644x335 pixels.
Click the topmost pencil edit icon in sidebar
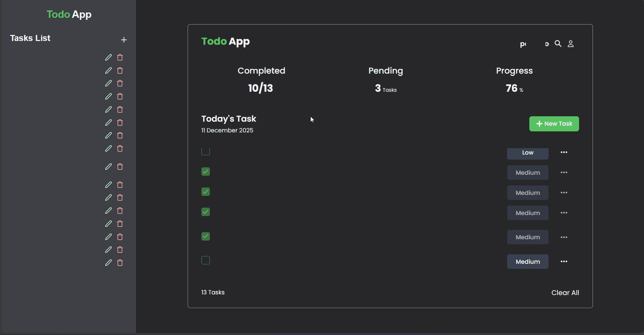coord(108,57)
